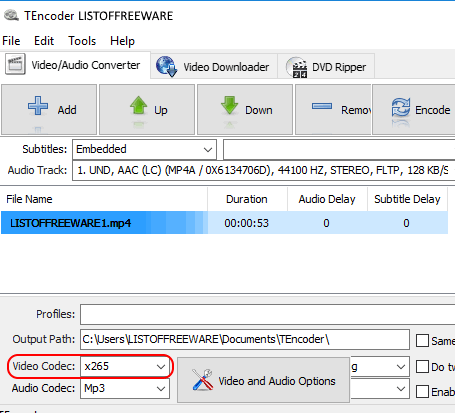The image size is (455, 413).
Task: Click the TEncoder app icon in title bar
Action: tap(11, 15)
